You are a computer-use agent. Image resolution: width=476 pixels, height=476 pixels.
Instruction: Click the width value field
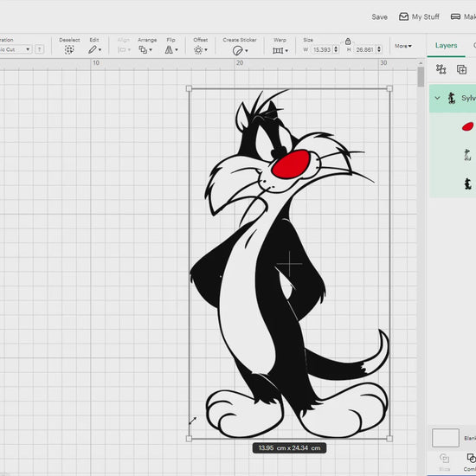[x=322, y=49]
